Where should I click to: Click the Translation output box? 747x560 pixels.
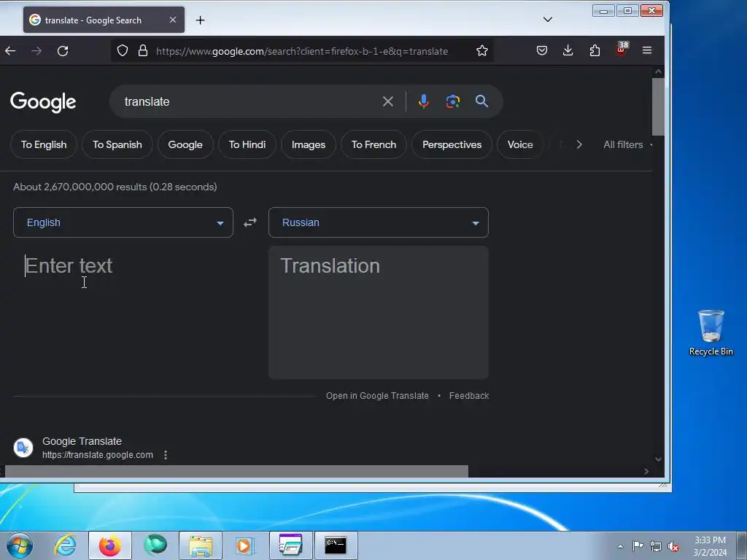point(379,312)
